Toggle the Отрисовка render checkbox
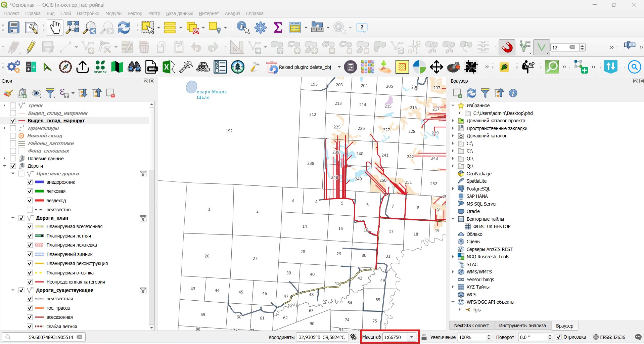This screenshot has height=344, width=644. (x=559, y=337)
